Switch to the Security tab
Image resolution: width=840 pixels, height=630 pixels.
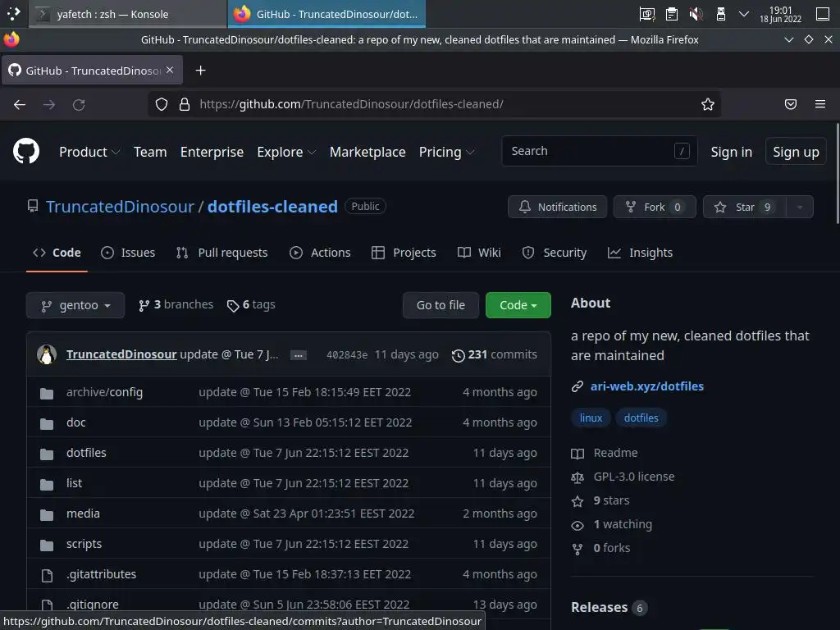[x=555, y=253]
